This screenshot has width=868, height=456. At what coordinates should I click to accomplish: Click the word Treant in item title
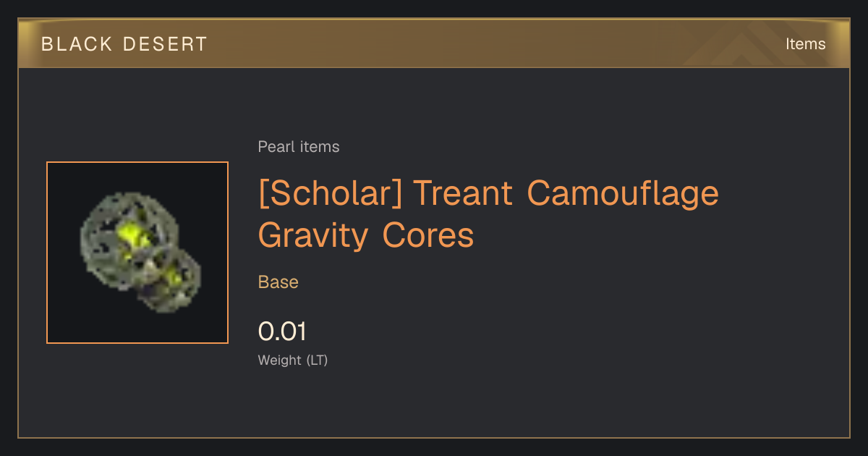pyautogui.click(x=463, y=193)
